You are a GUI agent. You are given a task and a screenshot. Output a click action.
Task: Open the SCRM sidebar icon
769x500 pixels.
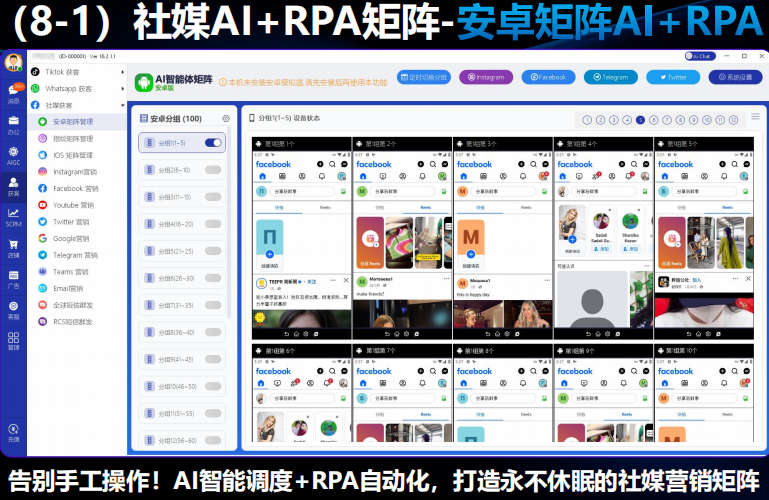click(x=14, y=217)
